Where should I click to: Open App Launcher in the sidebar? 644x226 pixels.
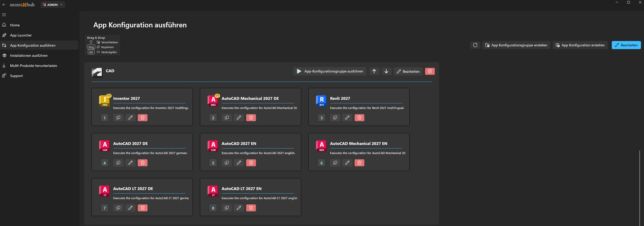[39, 35]
